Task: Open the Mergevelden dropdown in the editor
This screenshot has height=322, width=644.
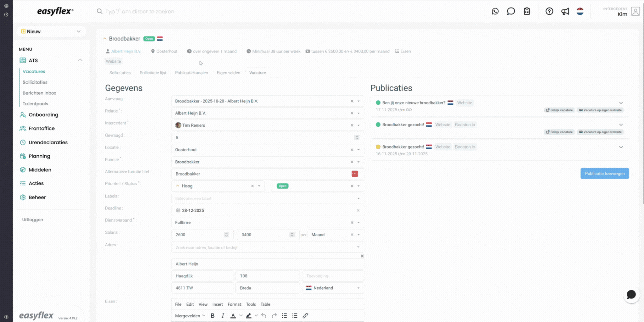Action: (190, 315)
